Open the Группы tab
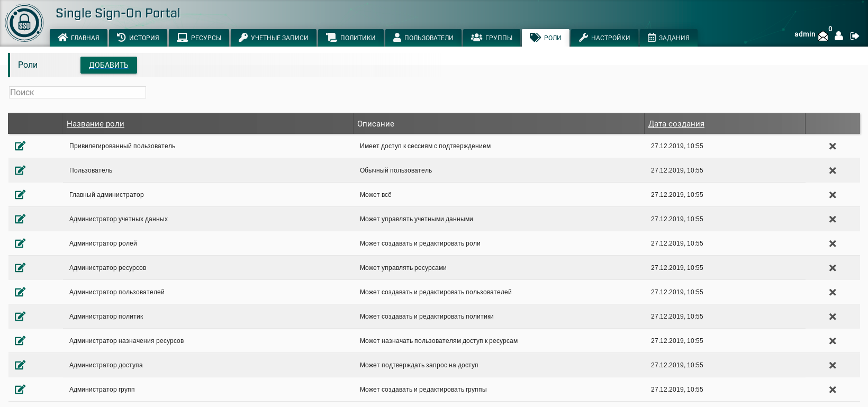 (x=492, y=38)
